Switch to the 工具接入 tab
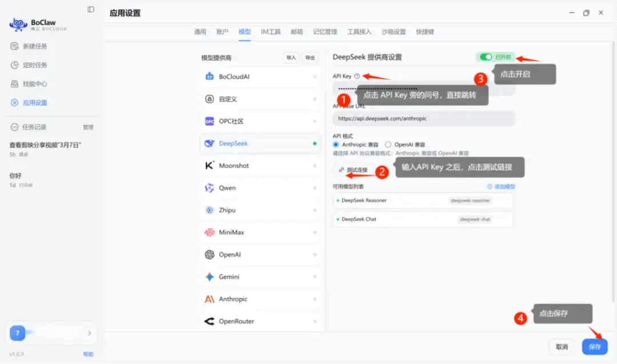Image resolution: width=617 pixels, height=364 pixels. click(359, 32)
